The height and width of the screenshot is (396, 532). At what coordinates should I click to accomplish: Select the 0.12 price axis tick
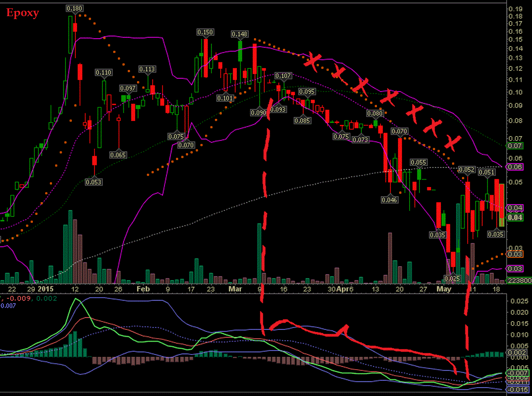(515, 69)
